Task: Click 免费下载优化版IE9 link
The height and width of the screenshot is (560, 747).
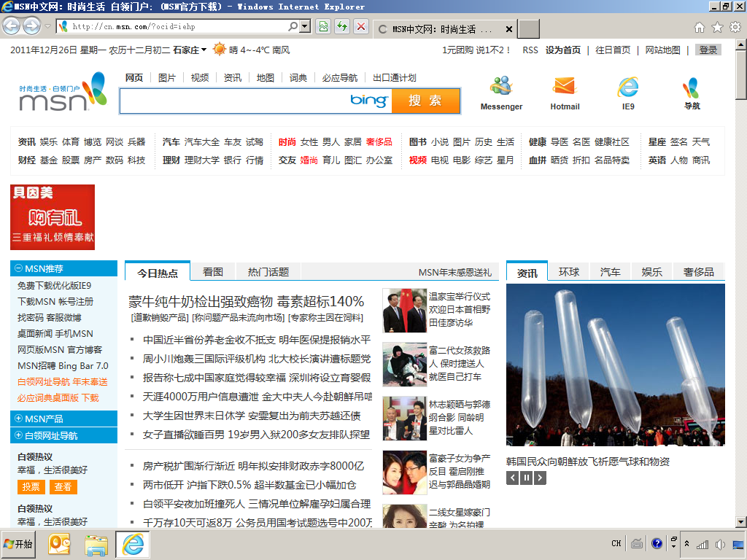Action: tap(54, 286)
